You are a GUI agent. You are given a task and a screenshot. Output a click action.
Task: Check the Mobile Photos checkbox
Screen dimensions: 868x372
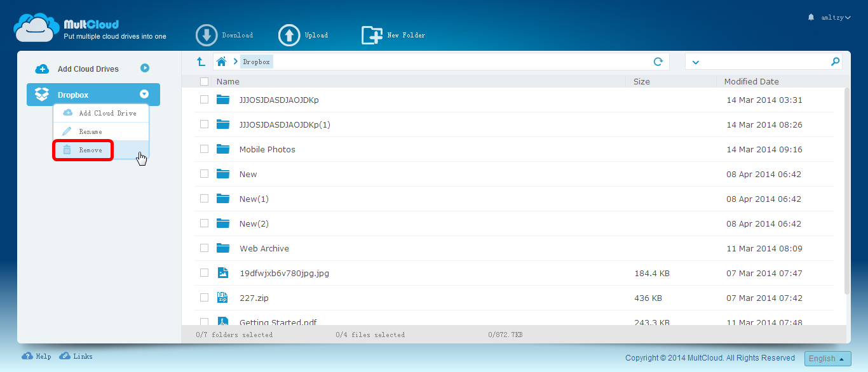pyautogui.click(x=204, y=149)
